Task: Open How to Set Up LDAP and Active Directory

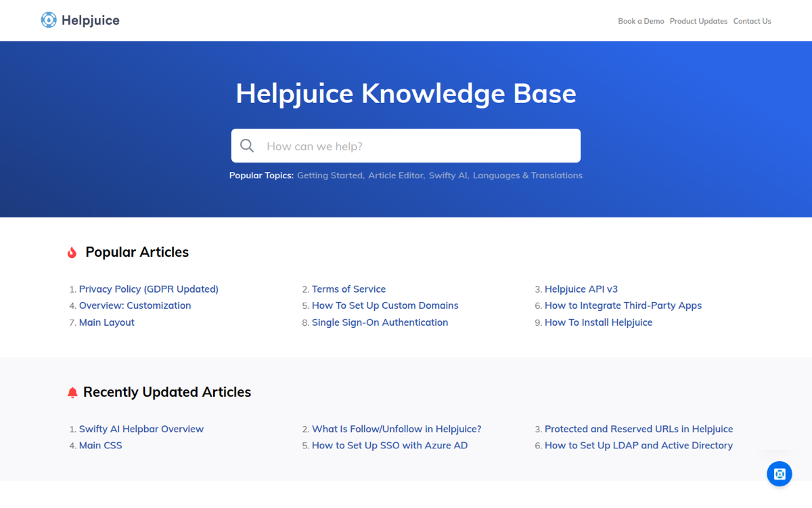Action: tap(639, 445)
